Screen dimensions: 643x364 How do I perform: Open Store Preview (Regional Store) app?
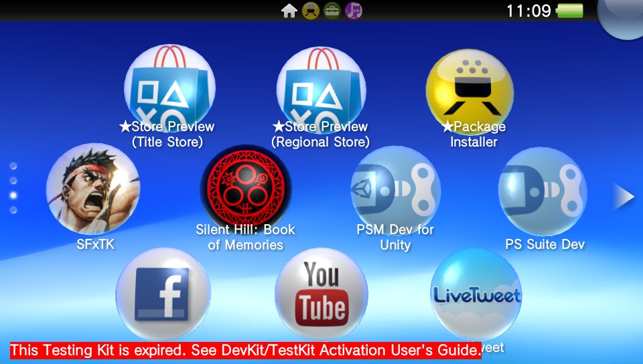click(321, 90)
